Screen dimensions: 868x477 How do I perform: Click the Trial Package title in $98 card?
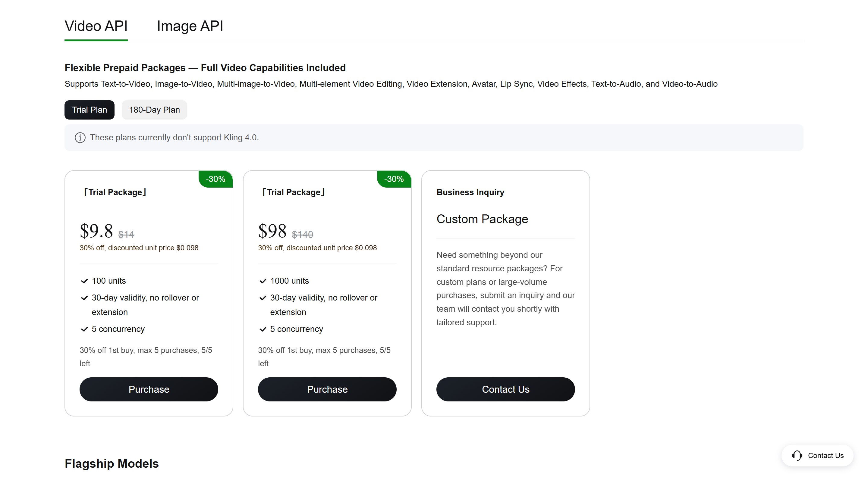[294, 192]
